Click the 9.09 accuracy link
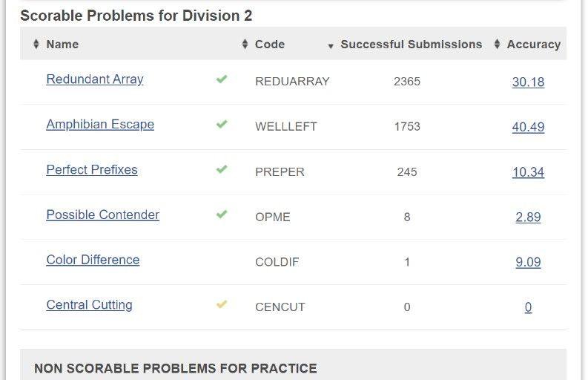 pos(528,262)
